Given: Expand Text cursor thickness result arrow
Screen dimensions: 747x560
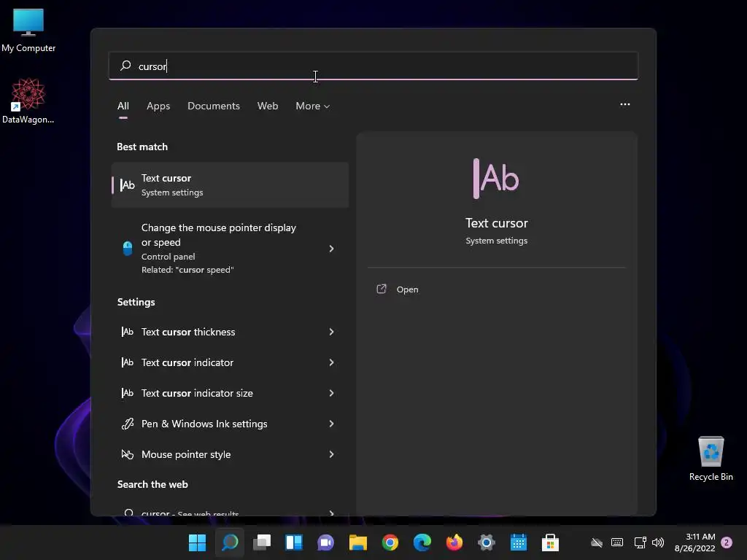Looking at the screenshot, I should click(332, 332).
